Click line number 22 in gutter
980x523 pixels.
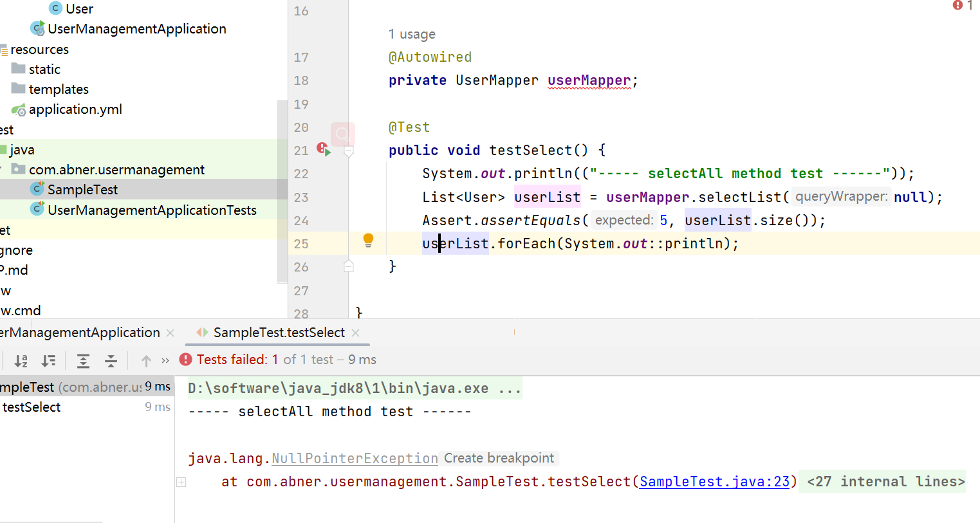point(301,174)
